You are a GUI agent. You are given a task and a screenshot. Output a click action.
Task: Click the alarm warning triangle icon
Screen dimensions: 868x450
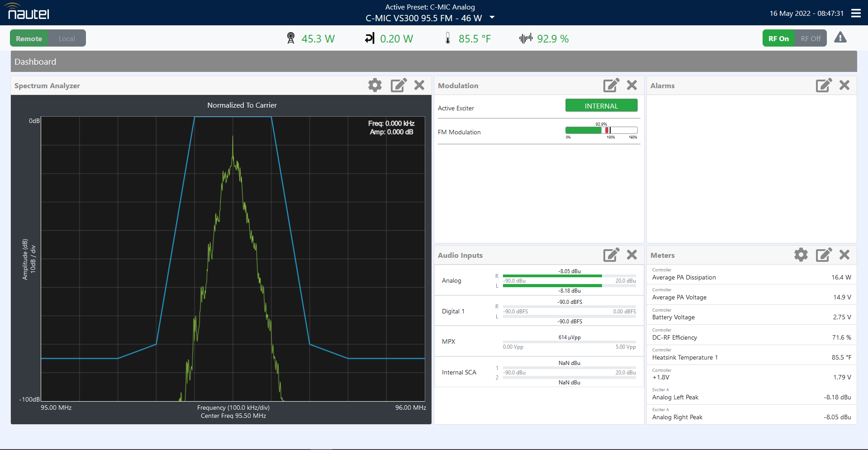[x=840, y=38]
